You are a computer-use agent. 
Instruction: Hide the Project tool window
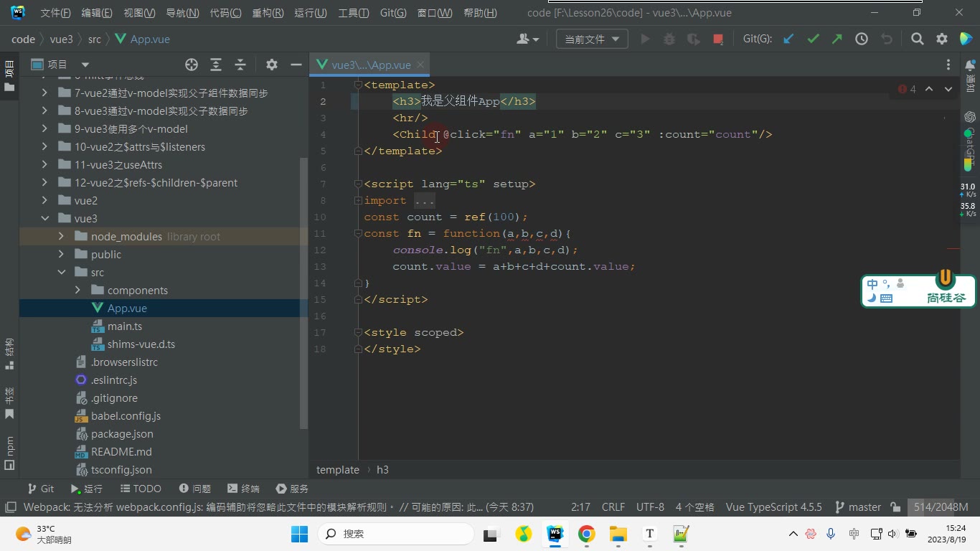(296, 65)
